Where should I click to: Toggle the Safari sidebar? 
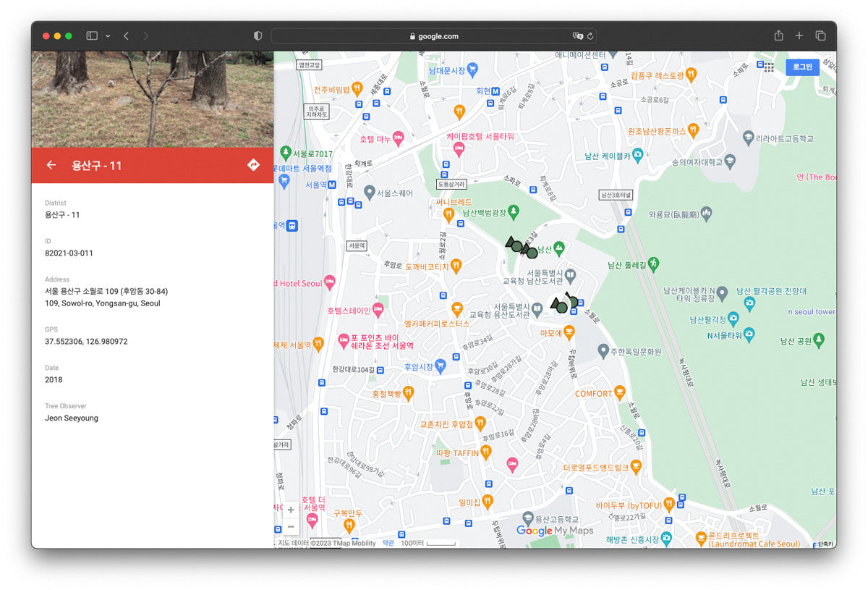[92, 35]
